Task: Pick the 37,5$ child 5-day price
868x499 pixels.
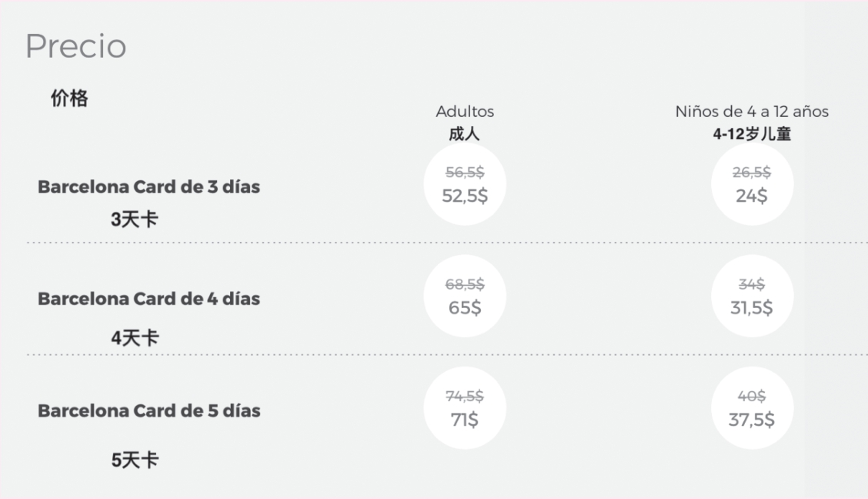Action: 752,420
